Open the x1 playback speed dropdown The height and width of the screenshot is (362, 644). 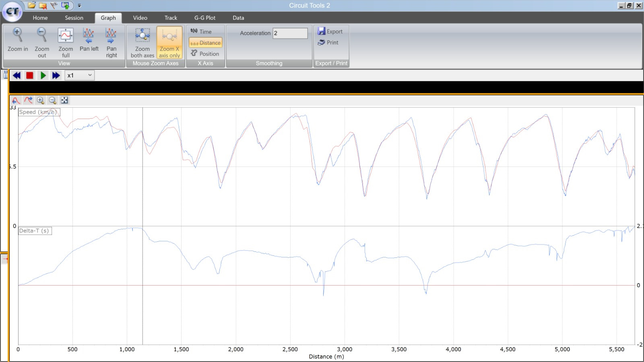pyautogui.click(x=80, y=76)
